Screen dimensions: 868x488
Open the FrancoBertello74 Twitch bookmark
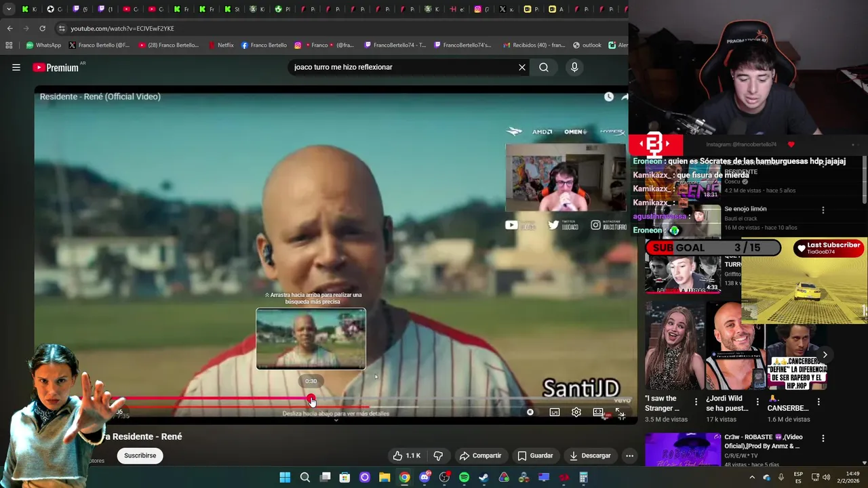(395, 45)
